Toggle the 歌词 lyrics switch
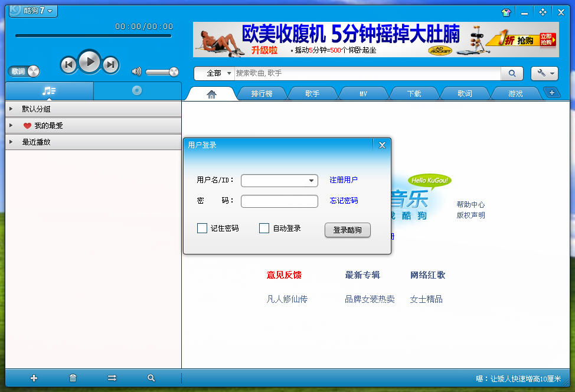This screenshot has width=575, height=392. (x=24, y=71)
